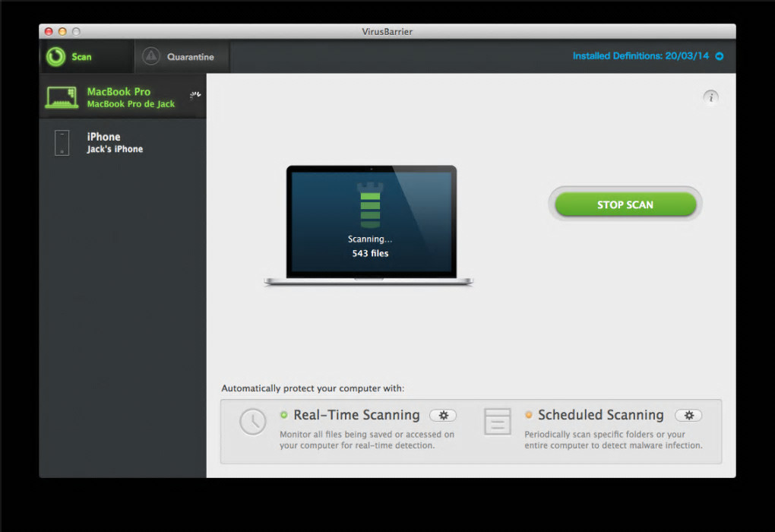Click the iPhone device icon
Image resolution: width=775 pixels, height=532 pixels.
(x=62, y=143)
